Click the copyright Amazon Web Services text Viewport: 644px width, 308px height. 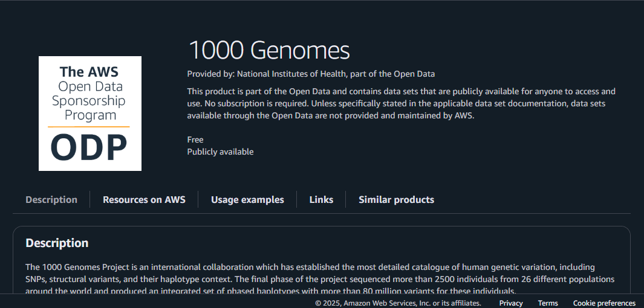click(398, 303)
